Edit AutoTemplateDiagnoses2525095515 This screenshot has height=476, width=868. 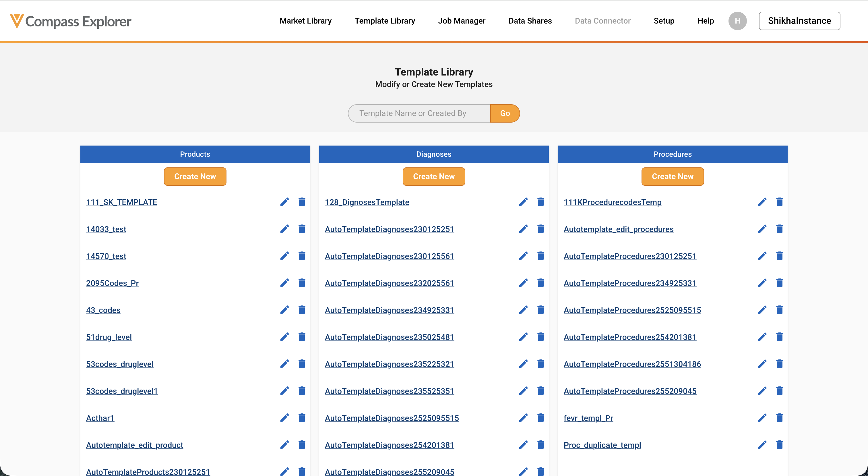[523, 418]
